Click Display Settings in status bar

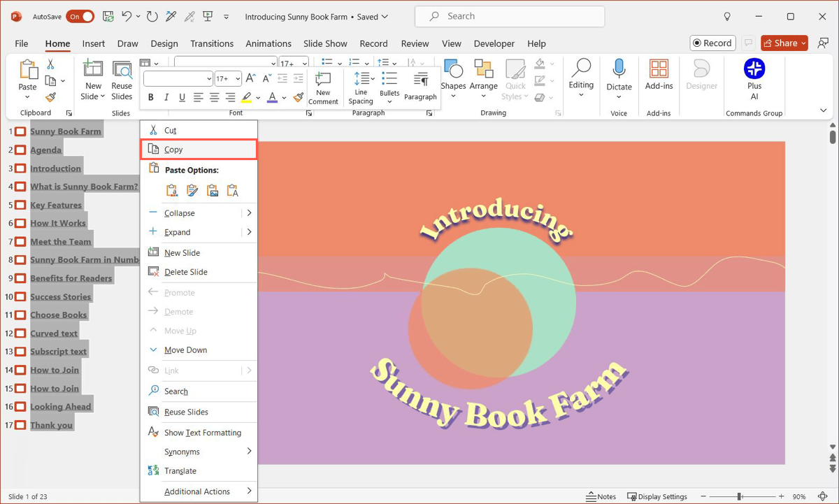(657, 496)
